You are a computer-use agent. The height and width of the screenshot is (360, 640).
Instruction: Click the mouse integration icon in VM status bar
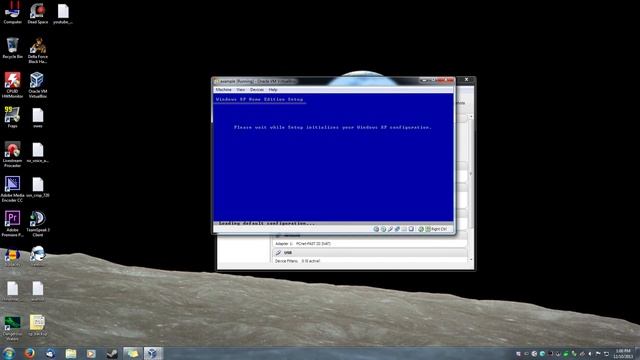[421, 229]
